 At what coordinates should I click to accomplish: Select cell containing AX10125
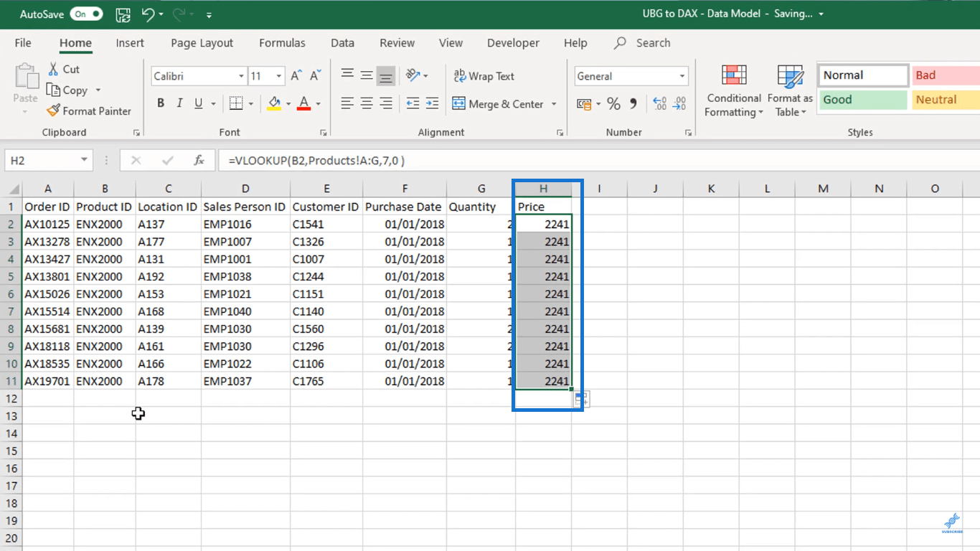coord(47,224)
